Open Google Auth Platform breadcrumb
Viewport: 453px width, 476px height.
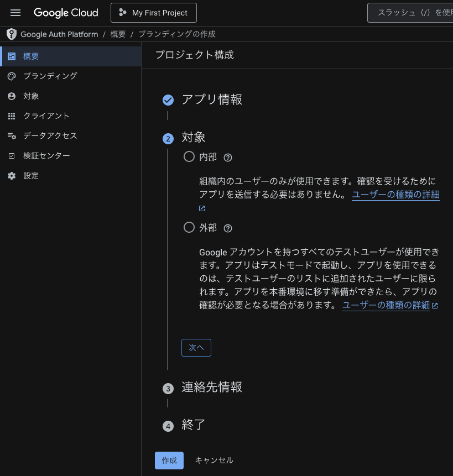(x=59, y=34)
